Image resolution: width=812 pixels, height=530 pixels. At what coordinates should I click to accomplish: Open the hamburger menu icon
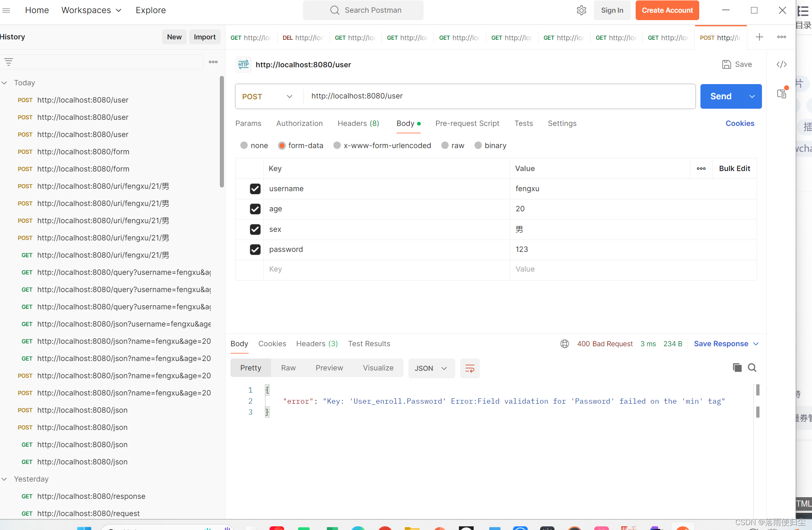pyautogui.click(x=6, y=10)
